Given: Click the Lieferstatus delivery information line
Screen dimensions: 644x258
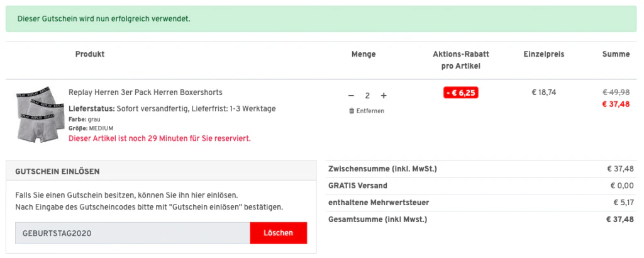Looking at the screenshot, I should pyautogui.click(x=172, y=109).
